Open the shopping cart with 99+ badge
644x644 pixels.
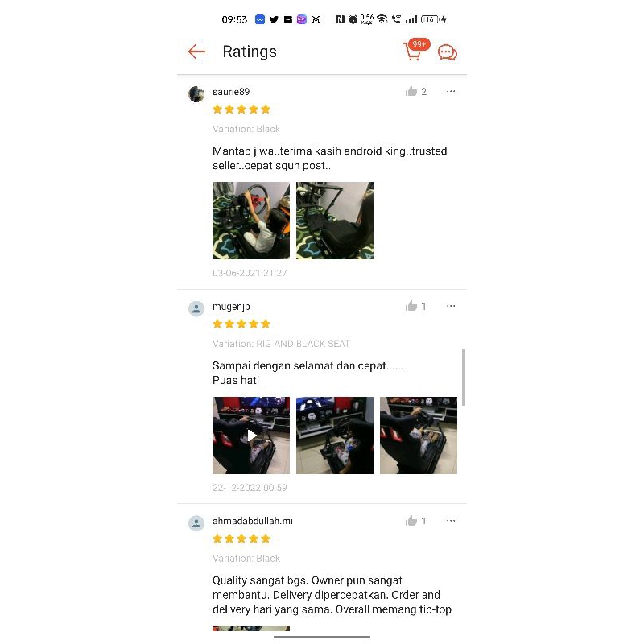pos(415,50)
